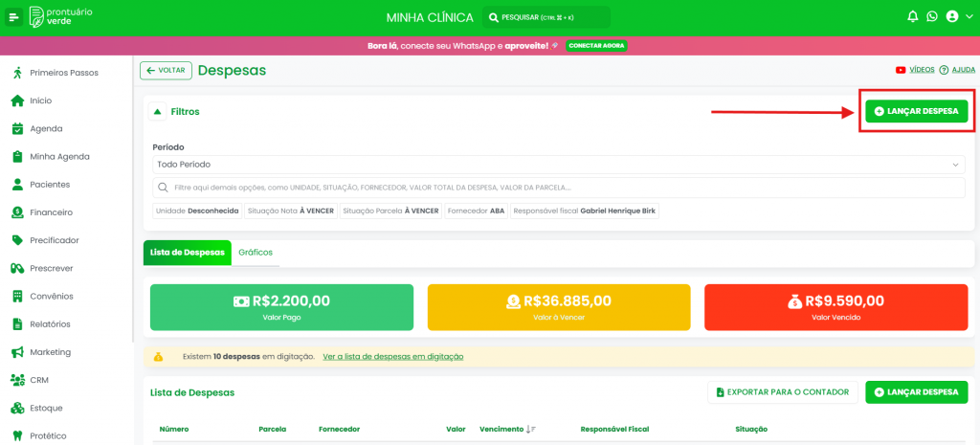
Task: Click the notifications bell icon
Action: pos(912,17)
